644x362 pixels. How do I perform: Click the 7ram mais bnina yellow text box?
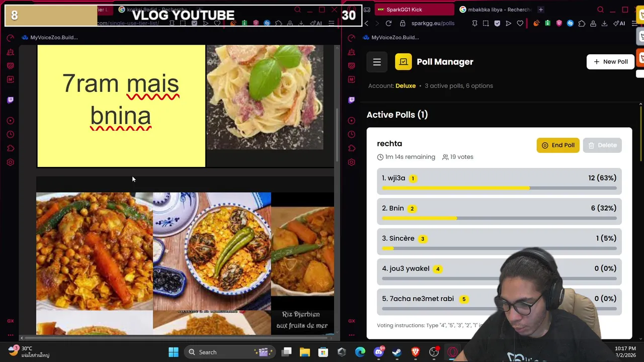tap(121, 106)
